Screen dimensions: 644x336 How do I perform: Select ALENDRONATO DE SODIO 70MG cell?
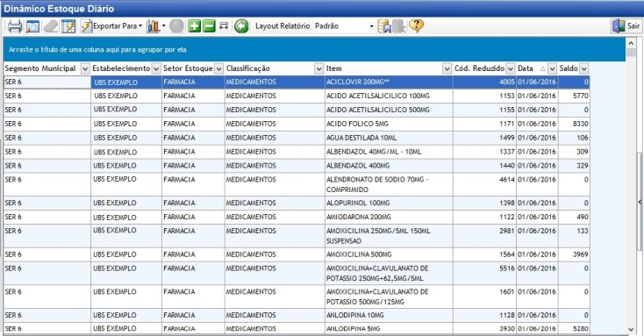[x=389, y=185]
